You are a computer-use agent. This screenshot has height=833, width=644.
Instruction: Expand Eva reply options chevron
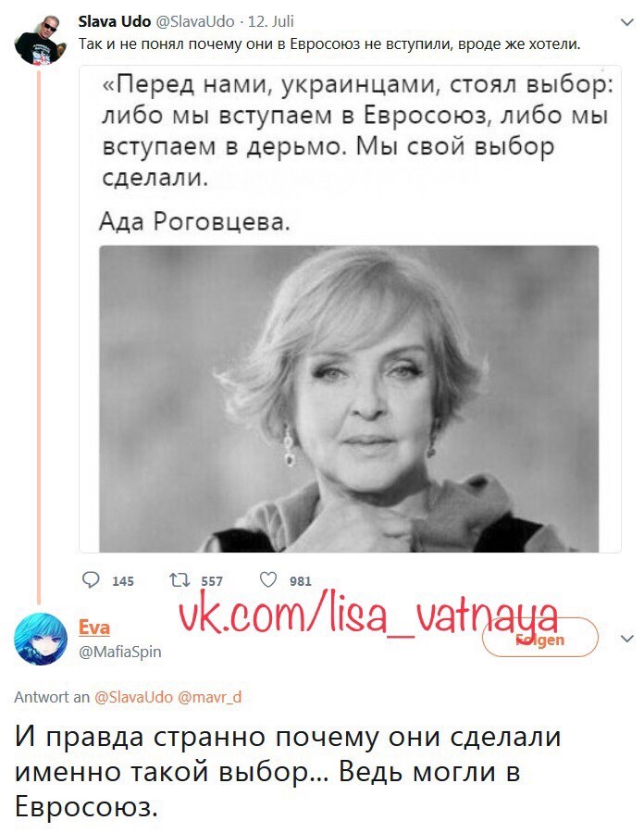pyautogui.click(x=627, y=638)
